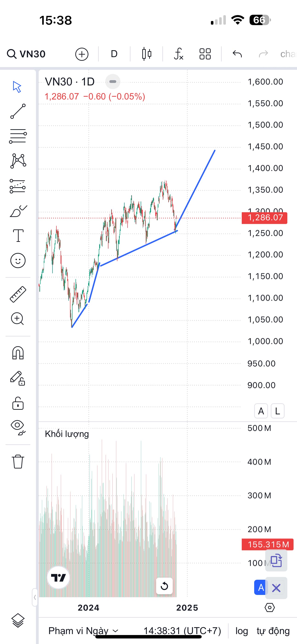
Task: Open the layout templates grid menu
Action: tap(205, 54)
